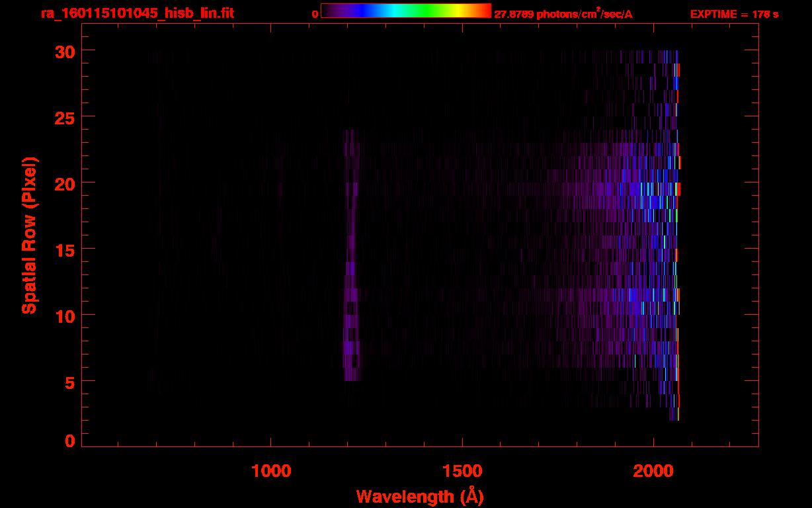The width and height of the screenshot is (812, 508).
Task: Click the Wavelength (Å) axis title
Action: point(420,496)
